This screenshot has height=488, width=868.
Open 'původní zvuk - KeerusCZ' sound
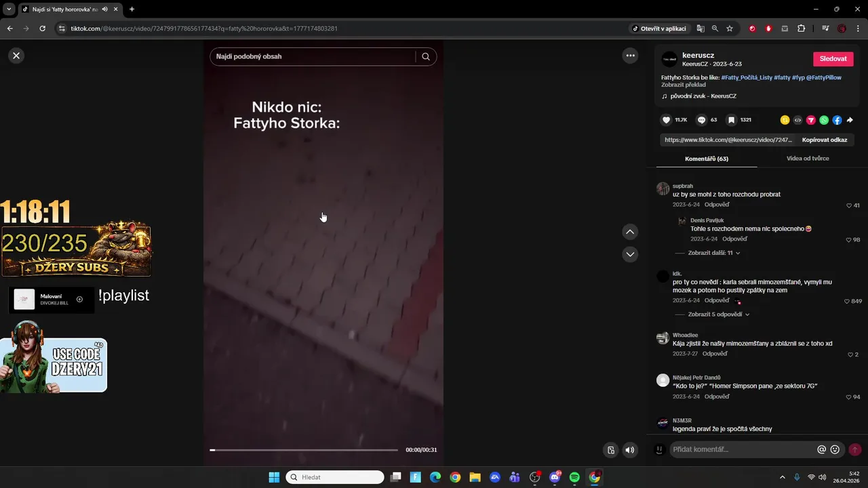tap(703, 96)
